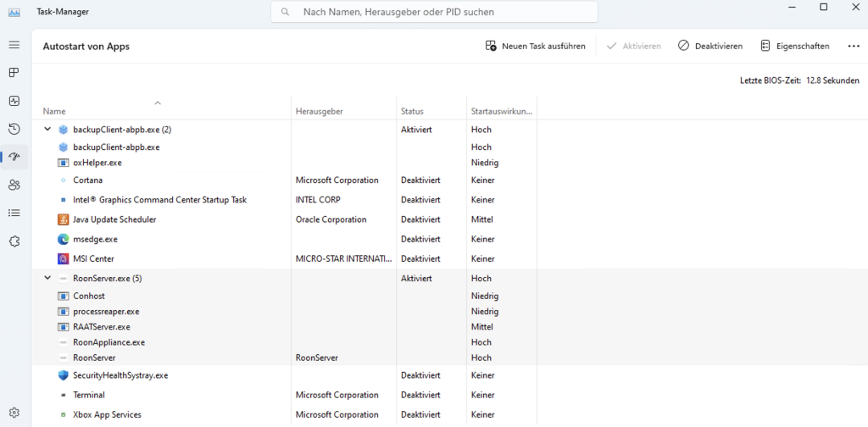868x427 pixels.
Task: Open the more options ellipsis menu
Action: click(x=854, y=46)
